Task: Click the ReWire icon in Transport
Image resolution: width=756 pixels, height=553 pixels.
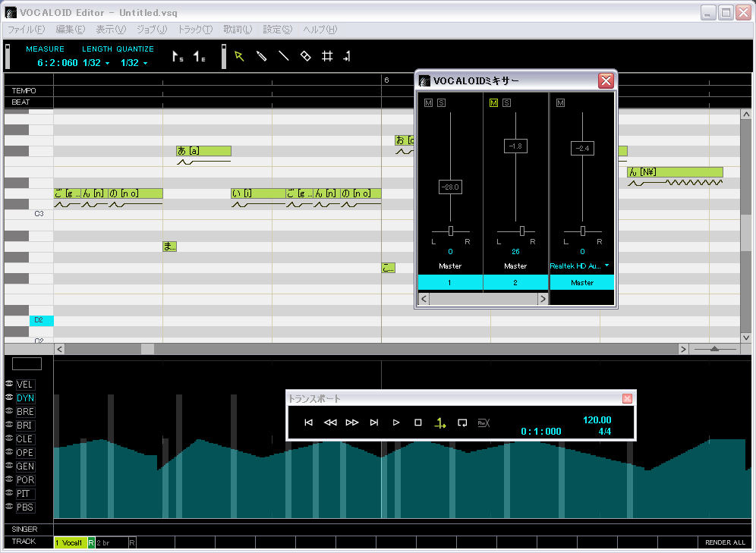Action: tap(484, 423)
